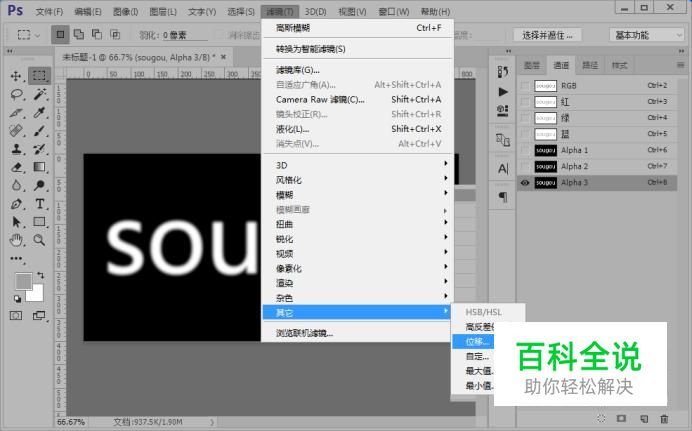Click the 选择并遮住... button

(x=547, y=35)
